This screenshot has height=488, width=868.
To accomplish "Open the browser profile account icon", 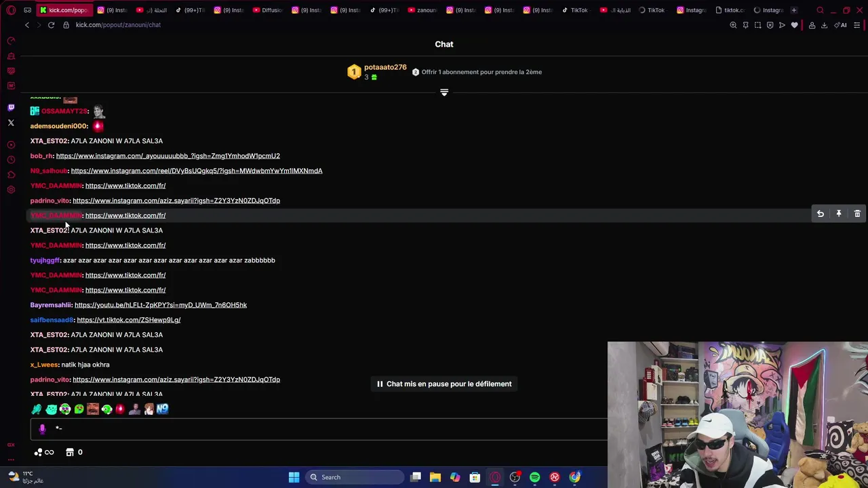I will (x=812, y=25).
